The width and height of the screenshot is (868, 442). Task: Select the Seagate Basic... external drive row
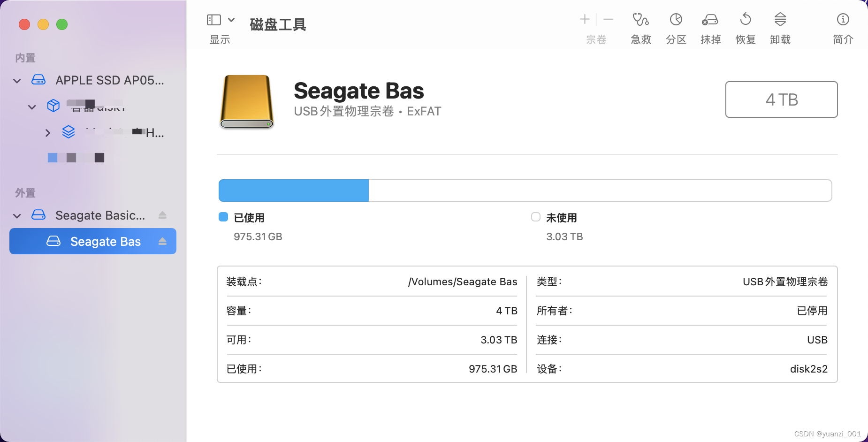(x=93, y=215)
